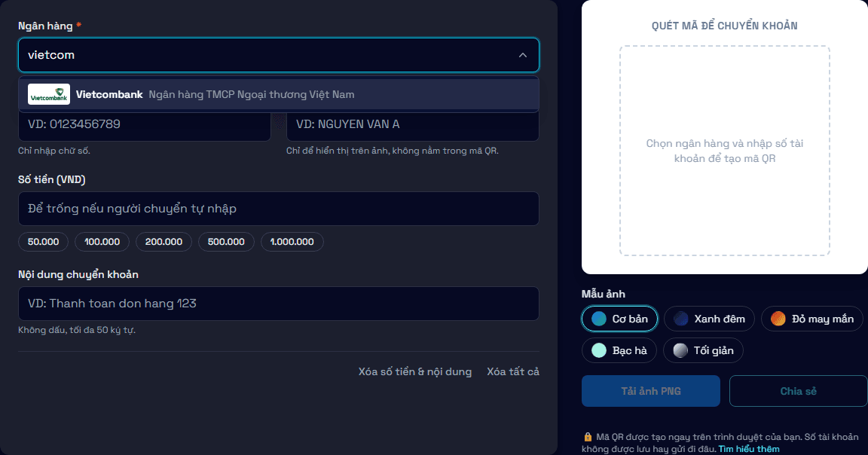Click the lock icon beside the privacy note
The image size is (868, 455).
coord(588,437)
